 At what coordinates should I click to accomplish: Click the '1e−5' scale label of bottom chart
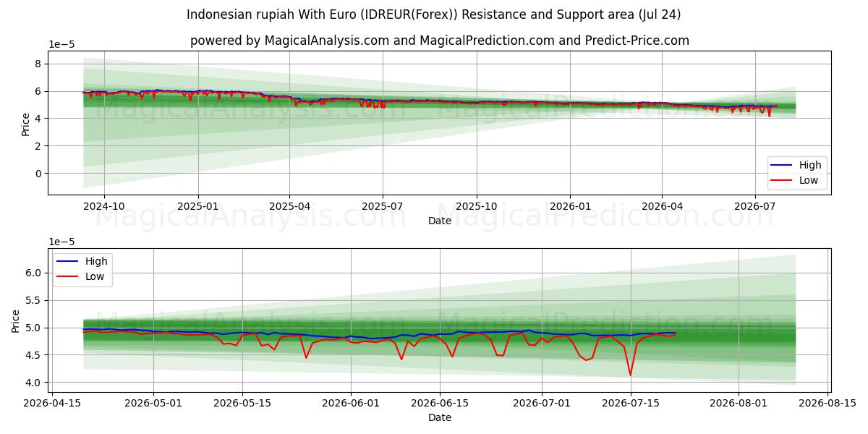(x=62, y=242)
